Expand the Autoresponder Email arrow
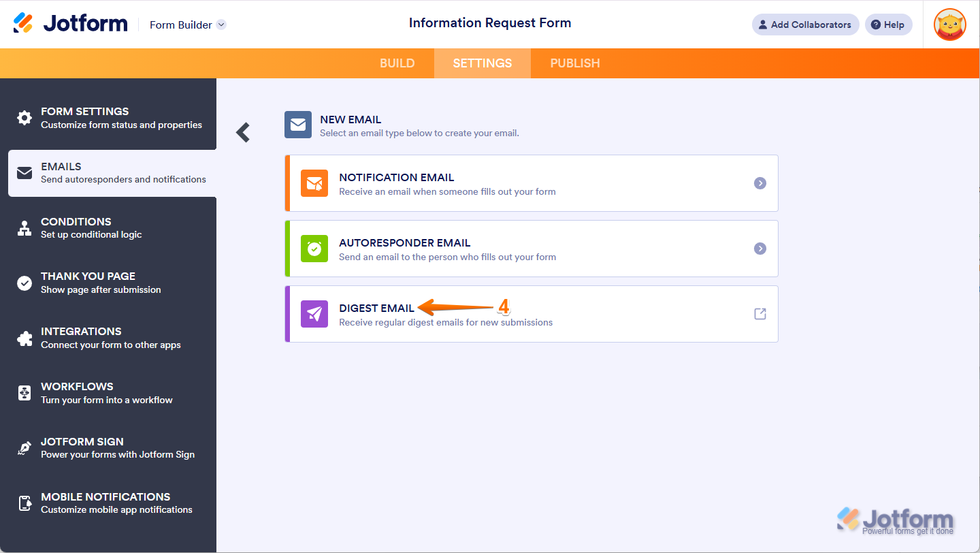Viewport: 980px width, 553px height. (760, 249)
